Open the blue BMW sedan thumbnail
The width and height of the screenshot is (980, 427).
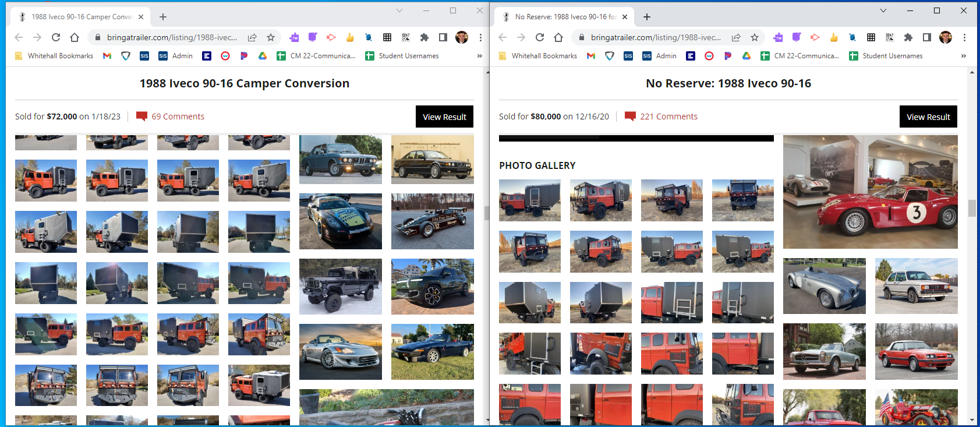pyautogui.click(x=341, y=160)
